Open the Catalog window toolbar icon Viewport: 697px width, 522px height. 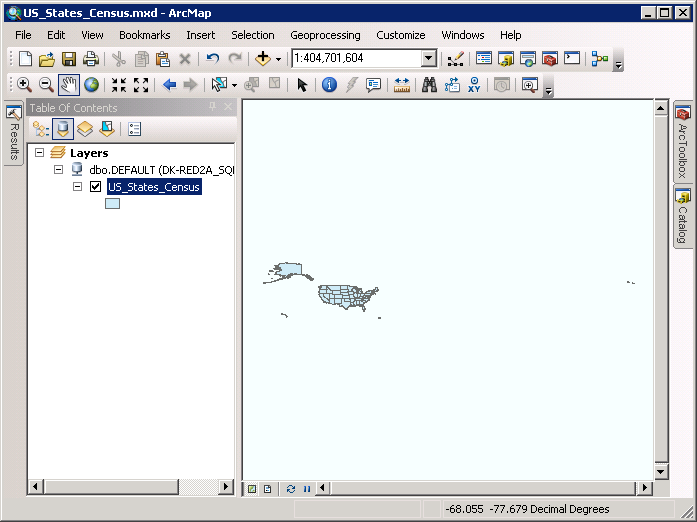pos(506,59)
